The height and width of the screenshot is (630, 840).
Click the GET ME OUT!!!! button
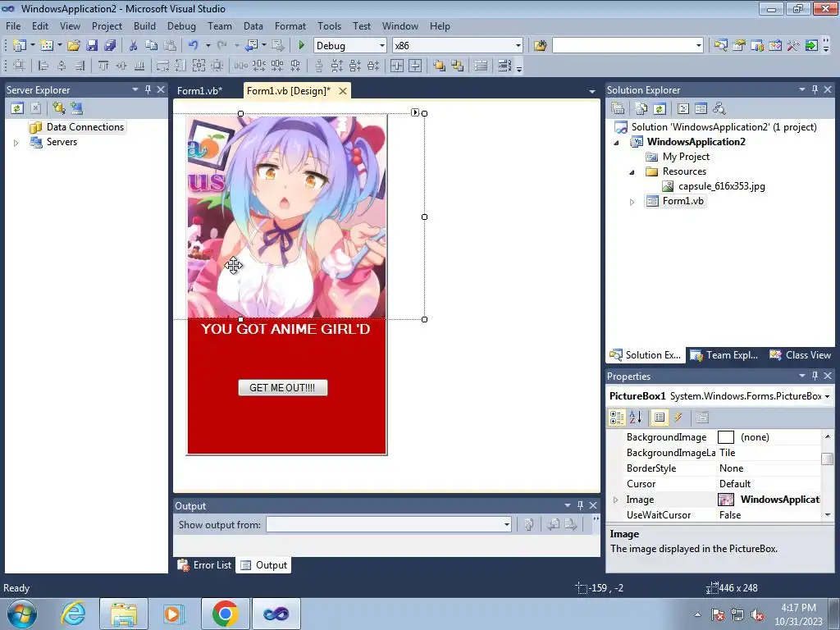point(282,387)
